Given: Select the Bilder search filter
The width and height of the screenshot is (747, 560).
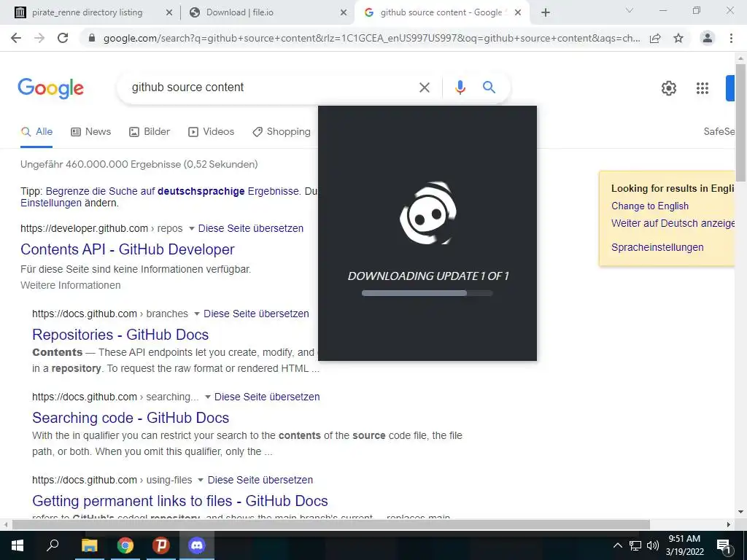Looking at the screenshot, I should pyautogui.click(x=150, y=132).
